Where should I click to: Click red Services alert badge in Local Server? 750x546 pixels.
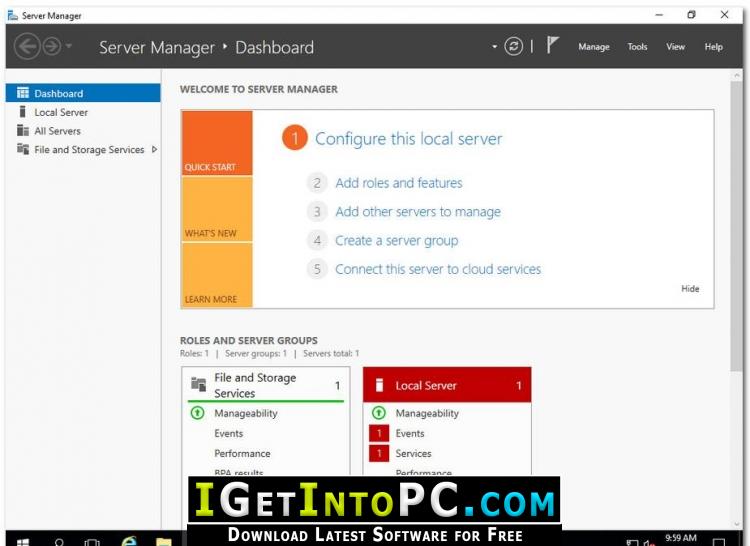tap(379, 453)
